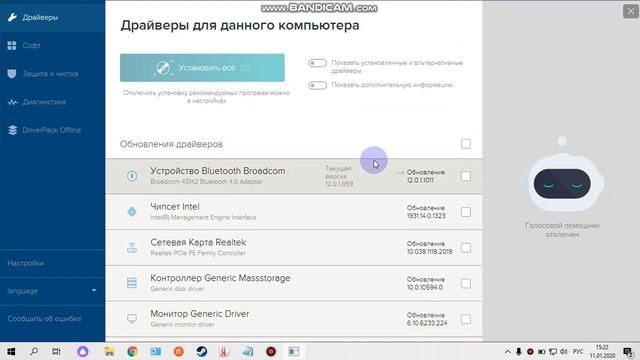Click the update version 12.0.1.1011 text
The width and height of the screenshot is (640, 360).
pos(420,180)
